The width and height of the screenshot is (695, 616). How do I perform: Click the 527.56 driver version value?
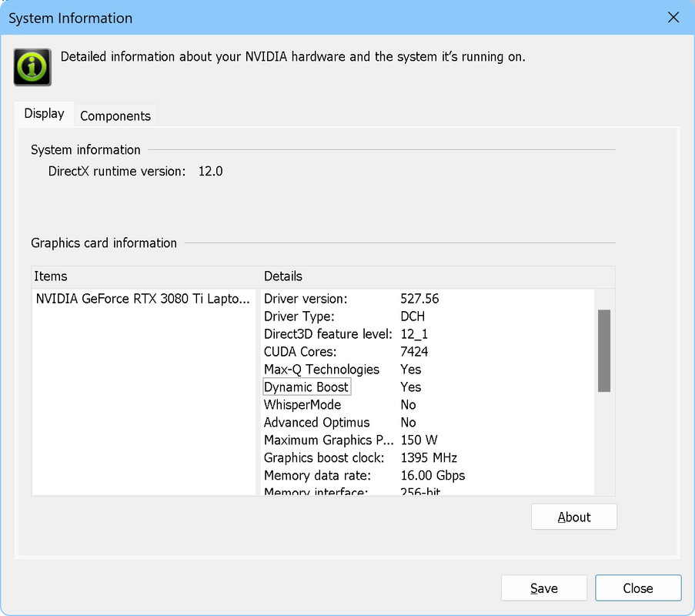tap(419, 299)
